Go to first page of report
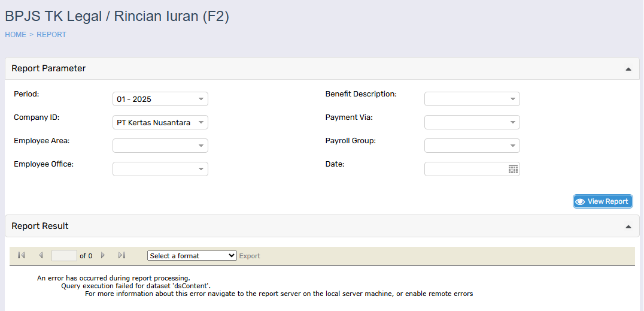 point(21,255)
